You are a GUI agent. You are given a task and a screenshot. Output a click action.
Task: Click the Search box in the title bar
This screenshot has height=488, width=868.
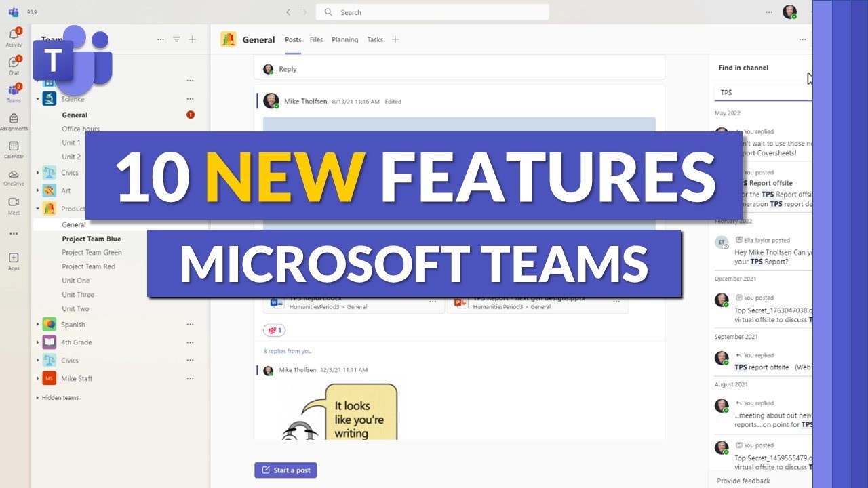pos(433,12)
